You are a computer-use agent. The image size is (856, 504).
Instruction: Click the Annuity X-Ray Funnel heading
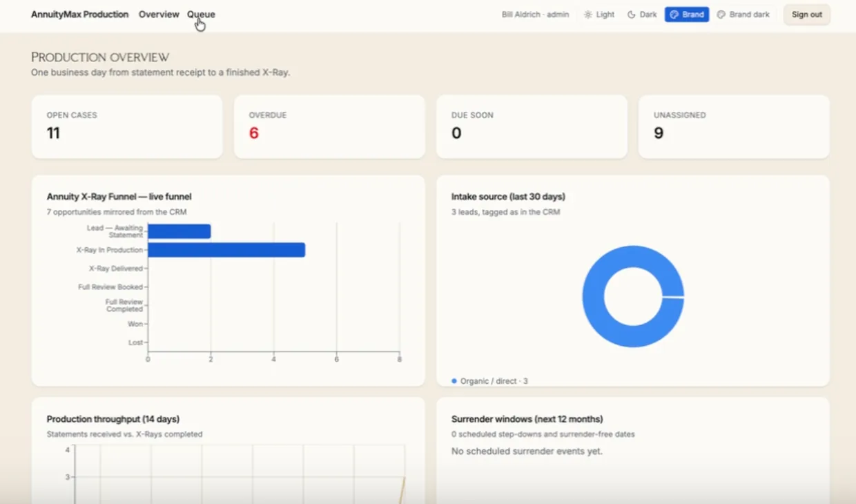(x=119, y=197)
